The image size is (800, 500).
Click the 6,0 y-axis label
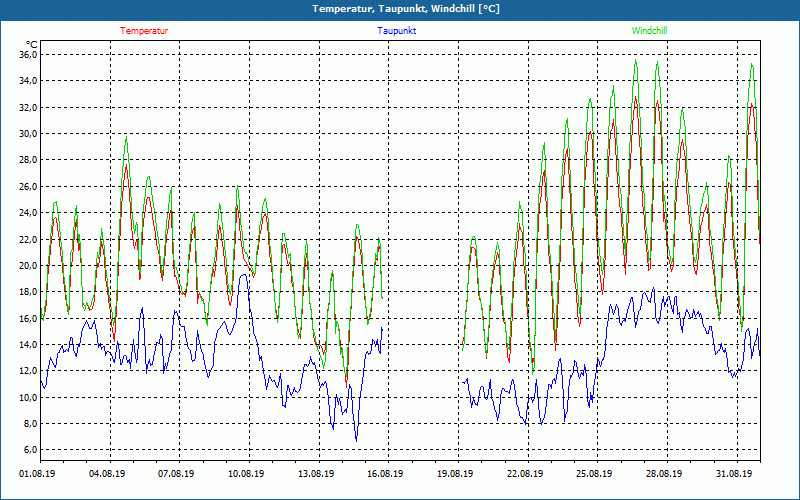pos(30,450)
